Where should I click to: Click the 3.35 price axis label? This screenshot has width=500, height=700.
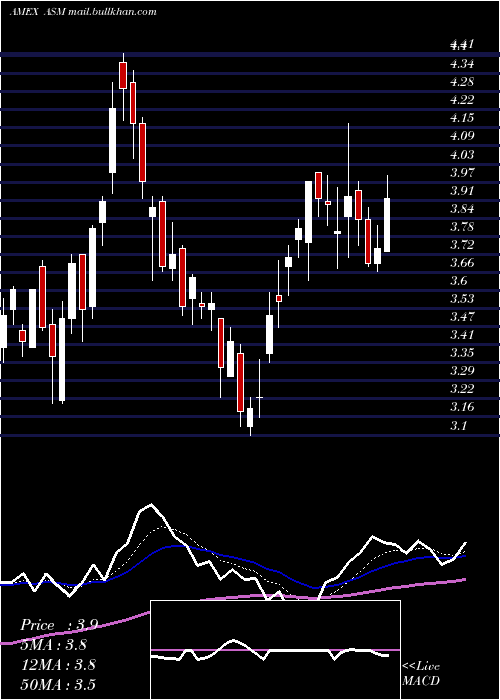click(x=462, y=353)
